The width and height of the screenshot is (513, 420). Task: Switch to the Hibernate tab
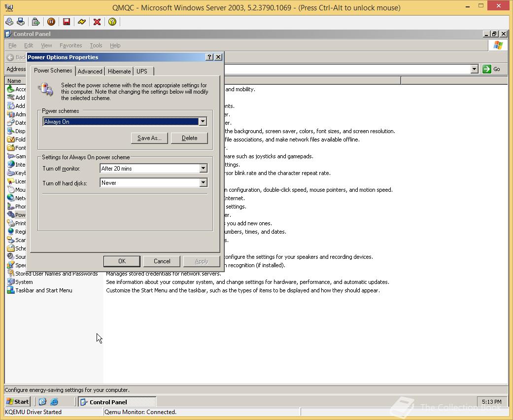tap(119, 71)
